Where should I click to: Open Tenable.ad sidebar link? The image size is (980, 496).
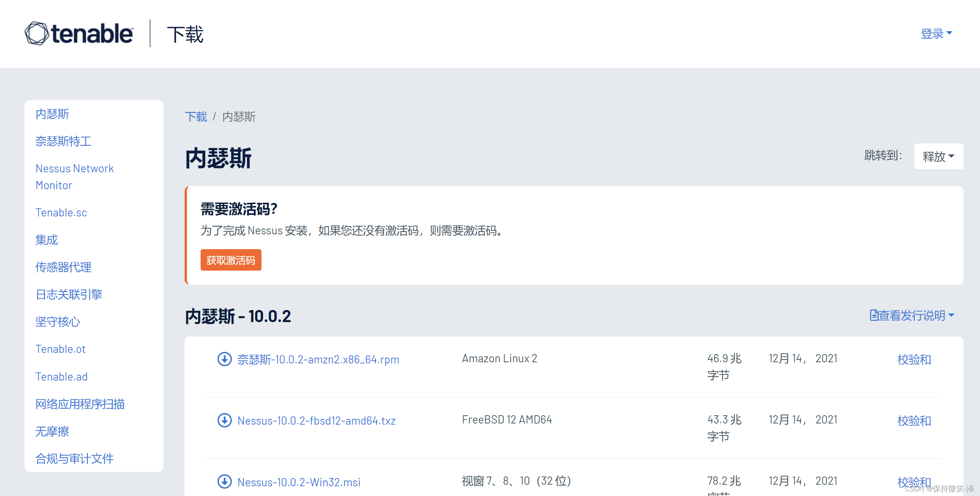pyautogui.click(x=61, y=377)
